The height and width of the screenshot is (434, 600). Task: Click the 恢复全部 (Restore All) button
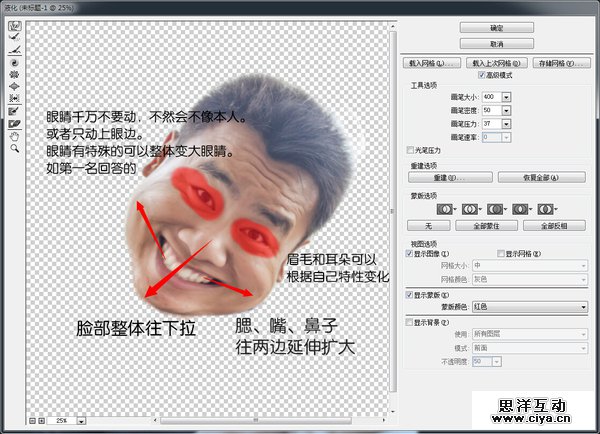[541, 177]
